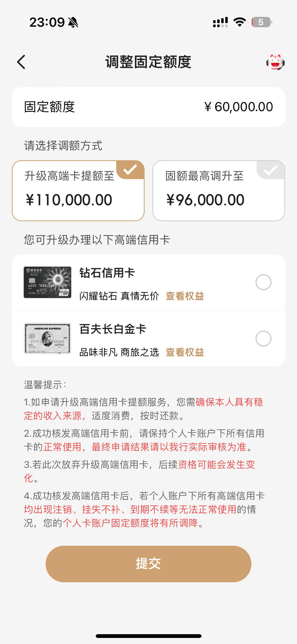Tap the back arrow icon

pyautogui.click(x=21, y=62)
